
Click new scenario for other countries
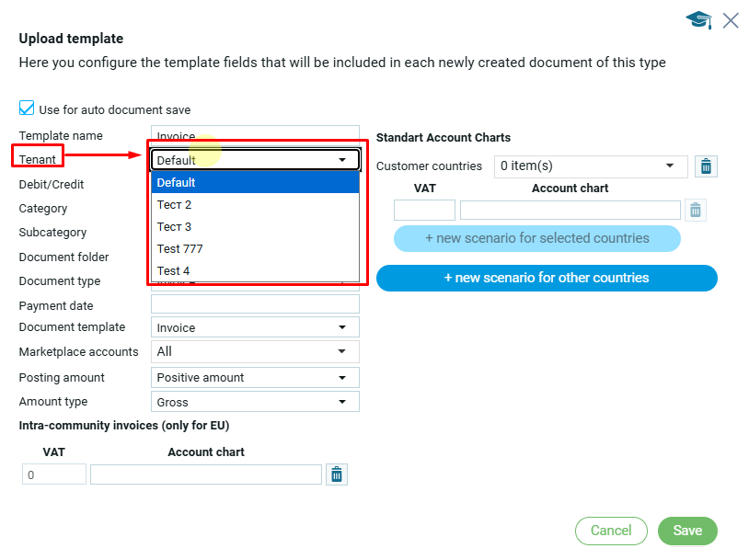coord(547,278)
